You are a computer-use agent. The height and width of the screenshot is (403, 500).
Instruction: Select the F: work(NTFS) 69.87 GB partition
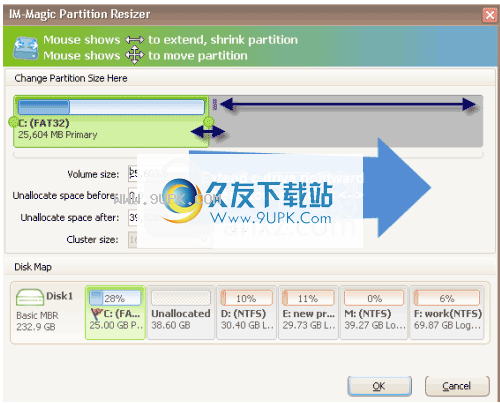(447, 312)
